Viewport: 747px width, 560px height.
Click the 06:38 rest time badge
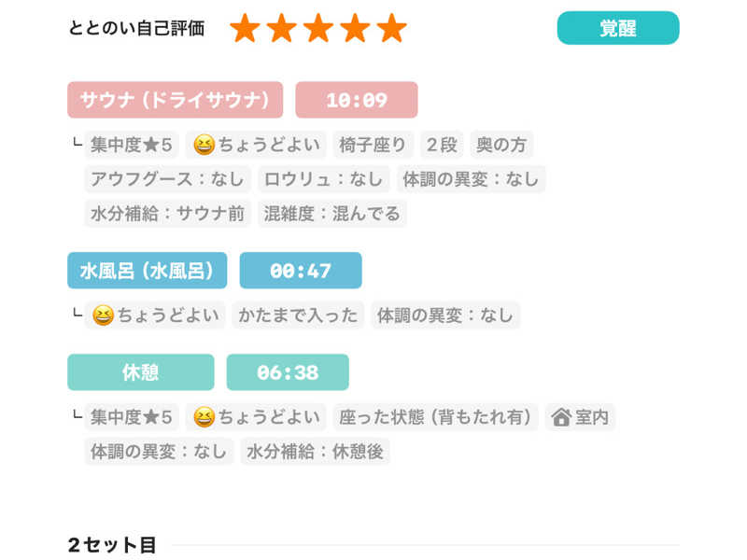tap(287, 372)
